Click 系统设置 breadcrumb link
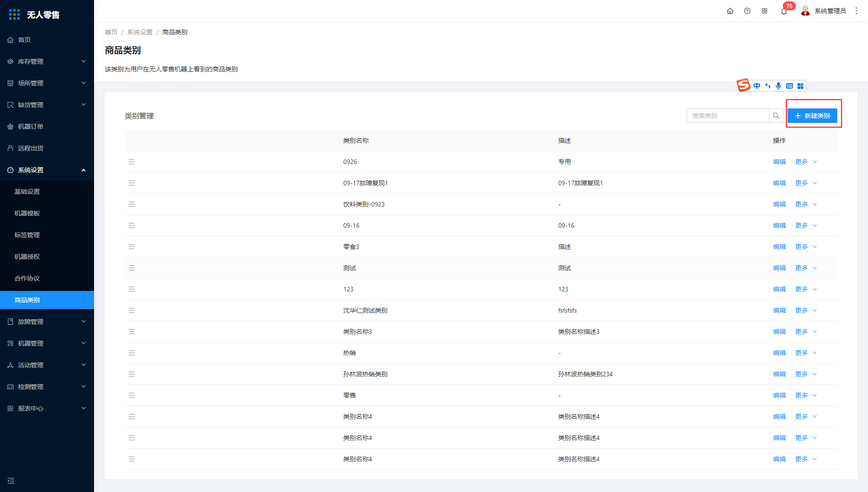The image size is (868, 492). point(140,32)
